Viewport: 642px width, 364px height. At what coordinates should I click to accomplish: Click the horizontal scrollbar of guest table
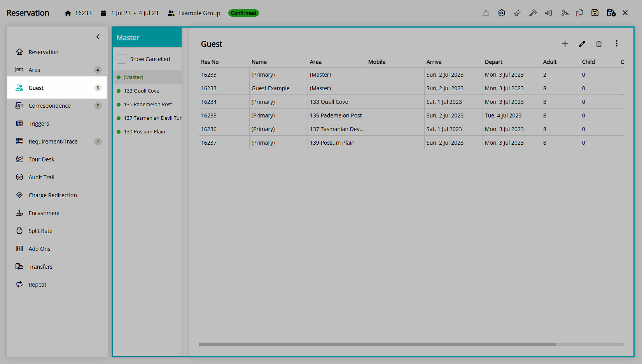[377, 344]
